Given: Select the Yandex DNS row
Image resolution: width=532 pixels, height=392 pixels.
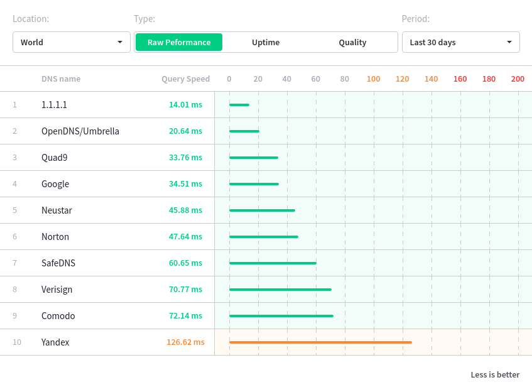Looking at the screenshot, I should (56, 342).
